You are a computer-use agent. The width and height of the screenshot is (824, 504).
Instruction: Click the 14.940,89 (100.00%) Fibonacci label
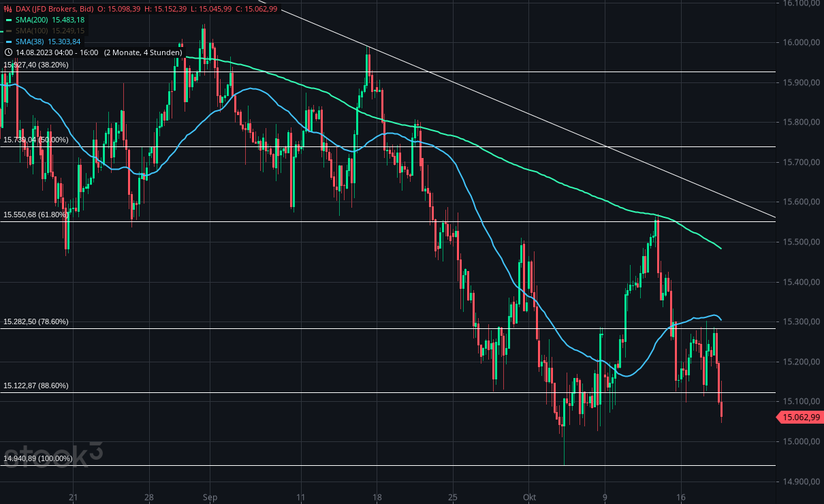coord(37,459)
